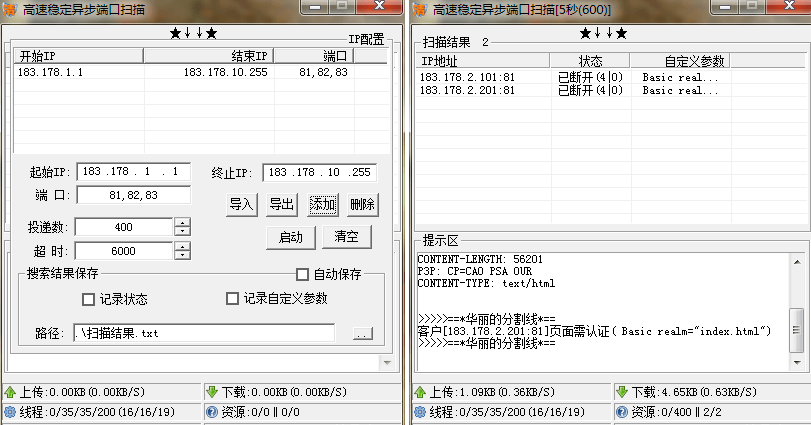Click the 提示区 vertical scrollbar

pos(795,322)
